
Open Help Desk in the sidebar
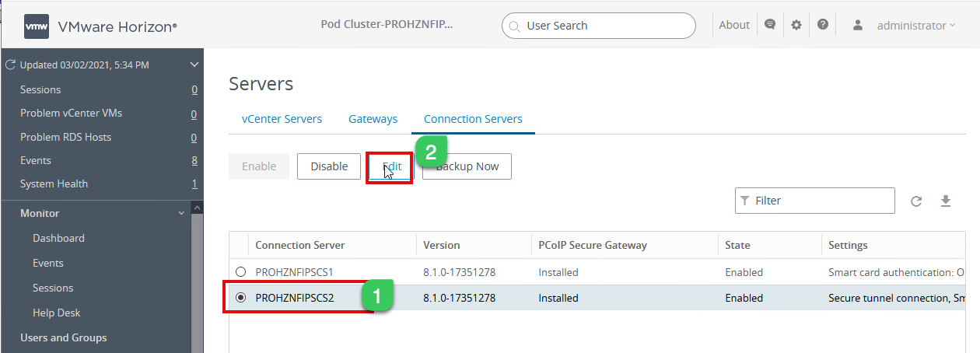(57, 313)
